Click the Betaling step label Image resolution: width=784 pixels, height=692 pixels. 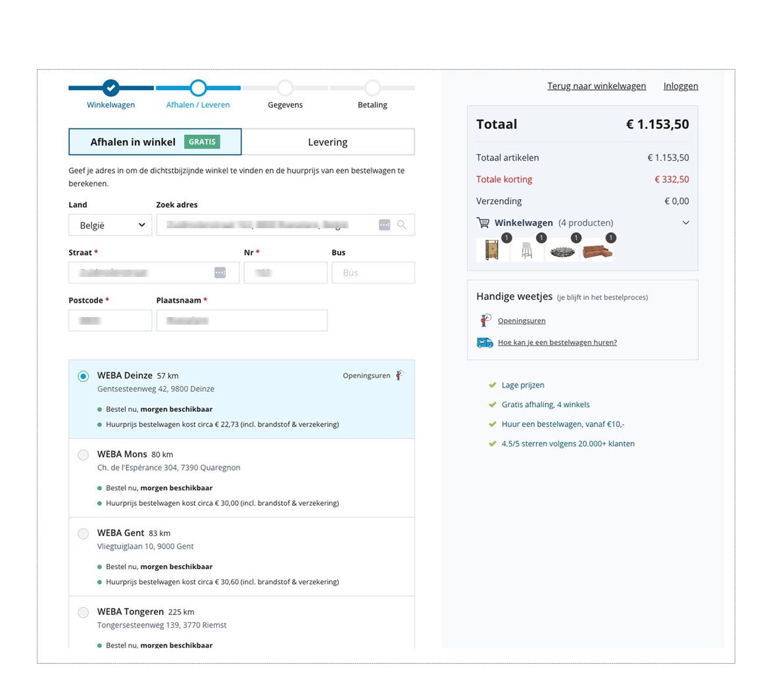point(372,105)
